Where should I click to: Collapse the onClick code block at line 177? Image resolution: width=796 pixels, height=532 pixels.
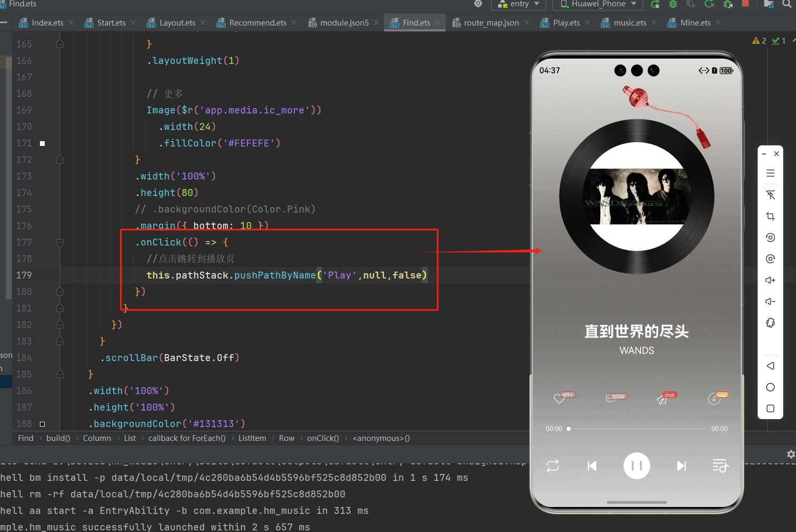60,242
